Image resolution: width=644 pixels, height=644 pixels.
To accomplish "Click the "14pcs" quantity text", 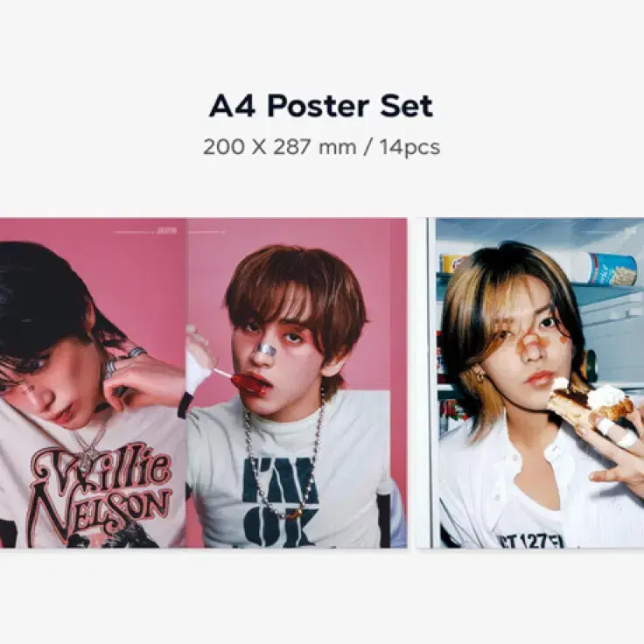I will point(409,147).
